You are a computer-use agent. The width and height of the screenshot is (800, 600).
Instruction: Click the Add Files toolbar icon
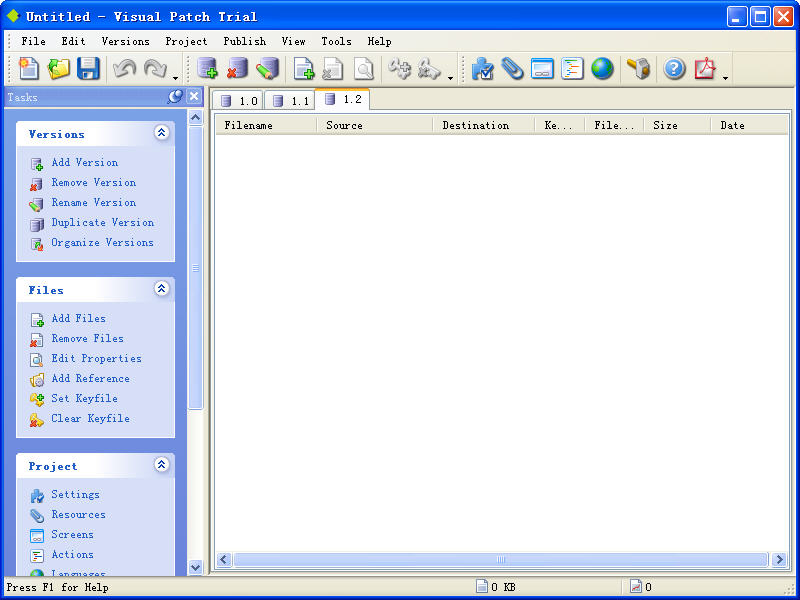pyautogui.click(x=304, y=69)
